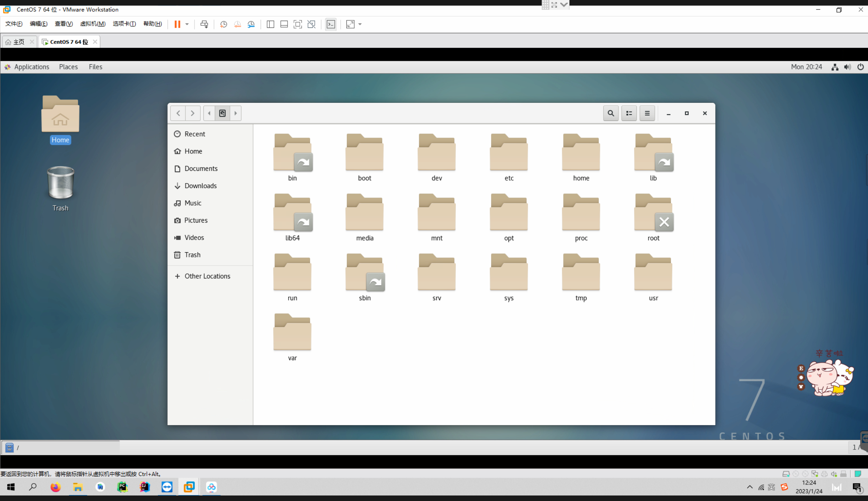Expand Other Locations in sidebar

[x=207, y=276]
